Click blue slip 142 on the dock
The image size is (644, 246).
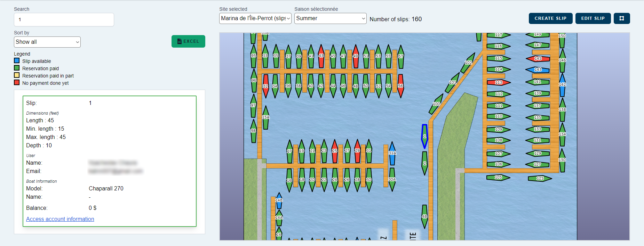(x=562, y=85)
